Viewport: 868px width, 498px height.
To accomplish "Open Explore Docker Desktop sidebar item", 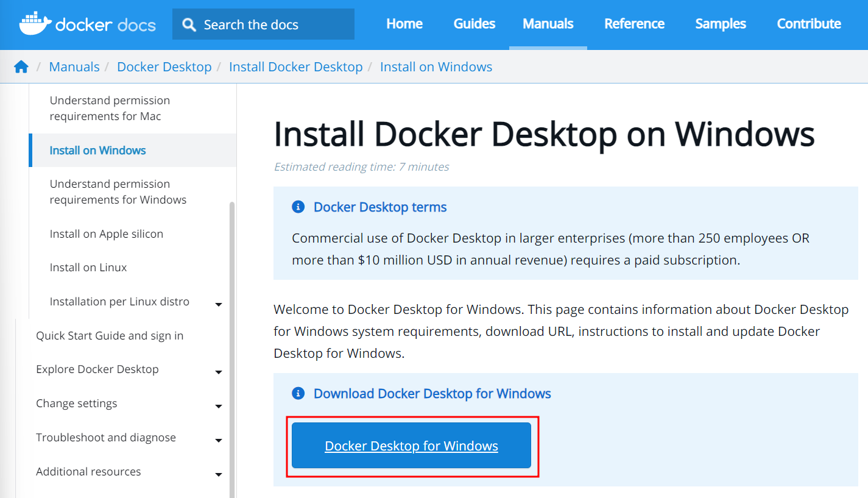I will click(97, 369).
